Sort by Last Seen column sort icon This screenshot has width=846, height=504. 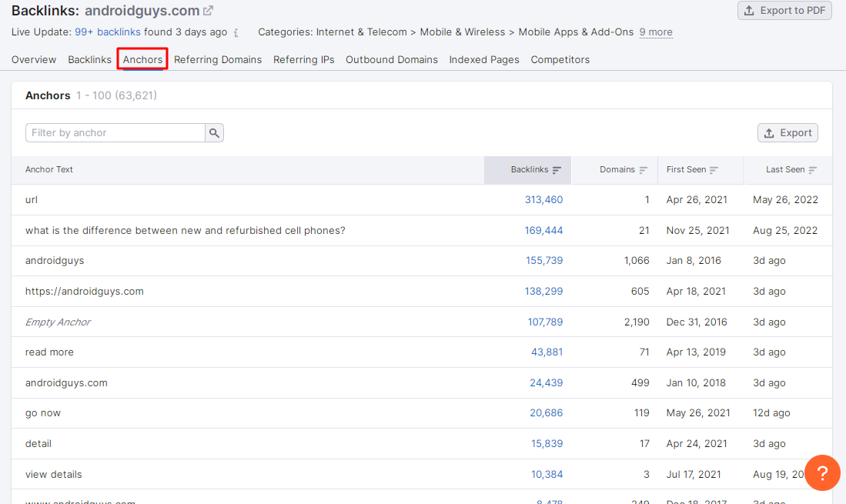(x=813, y=170)
